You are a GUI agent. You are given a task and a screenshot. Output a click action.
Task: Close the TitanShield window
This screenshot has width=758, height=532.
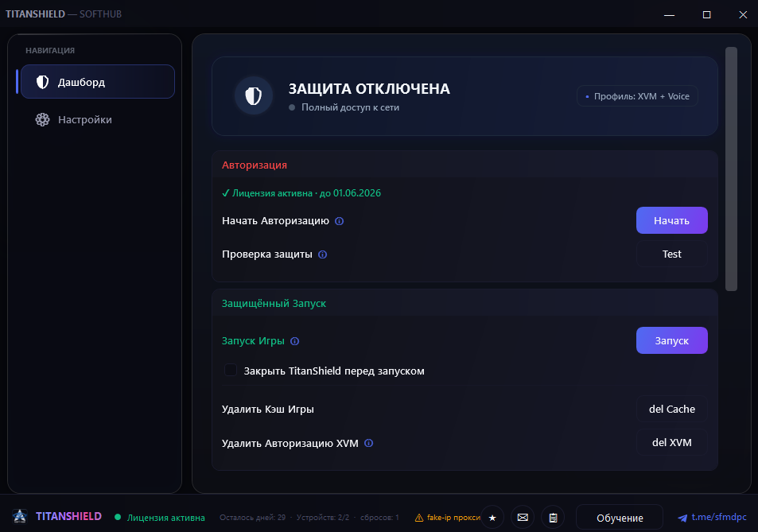(743, 14)
